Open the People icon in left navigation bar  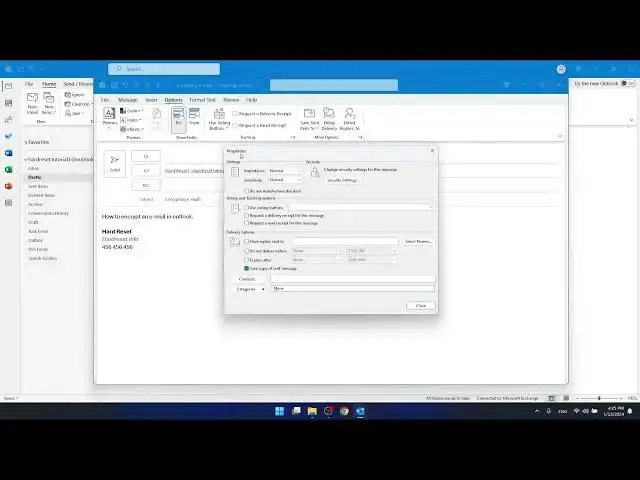click(9, 120)
